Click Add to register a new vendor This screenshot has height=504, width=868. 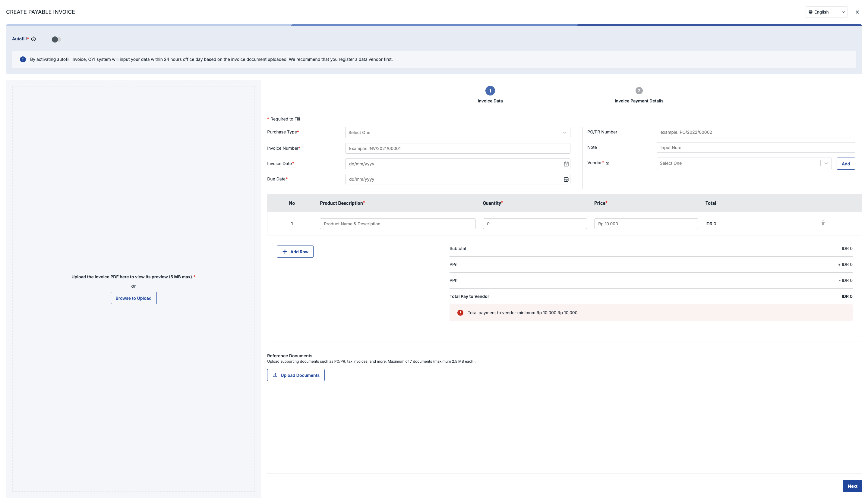coord(846,164)
